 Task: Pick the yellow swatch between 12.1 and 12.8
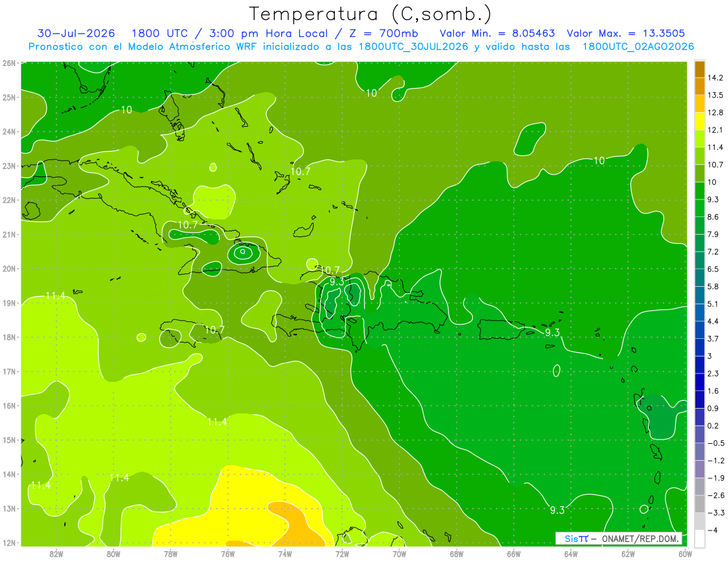coord(699,121)
